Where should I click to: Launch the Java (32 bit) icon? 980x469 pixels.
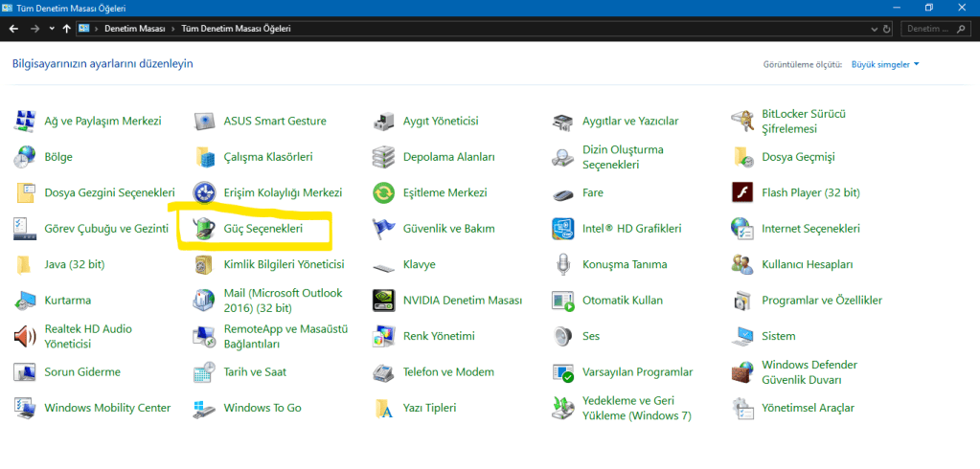25,264
